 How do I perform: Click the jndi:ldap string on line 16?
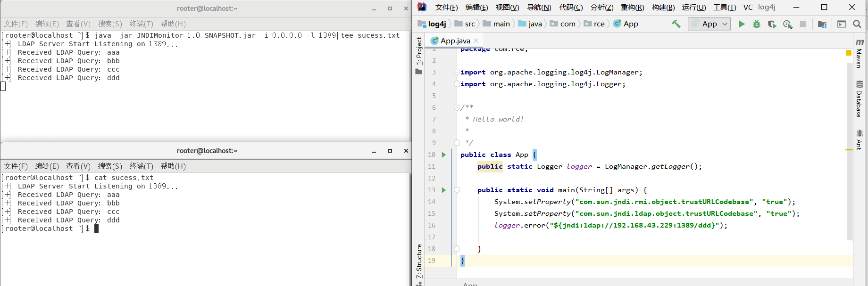coord(634,225)
